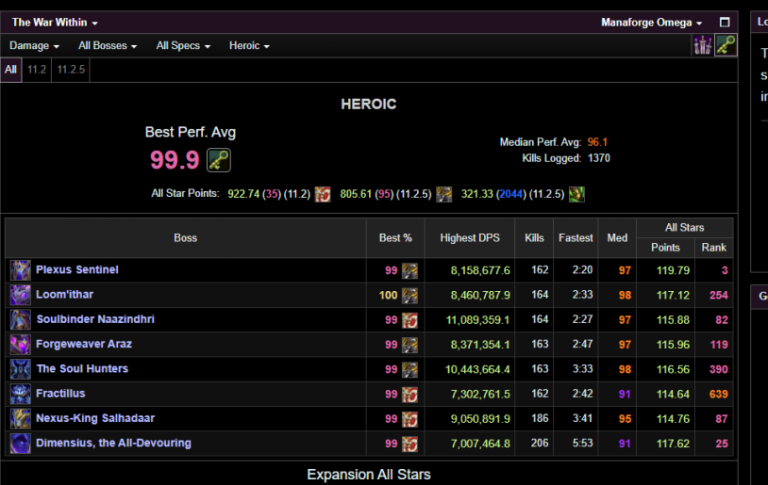The width and height of the screenshot is (768, 485).
Task: Open Manaforge Omega raid dropdown
Action: click(x=651, y=23)
